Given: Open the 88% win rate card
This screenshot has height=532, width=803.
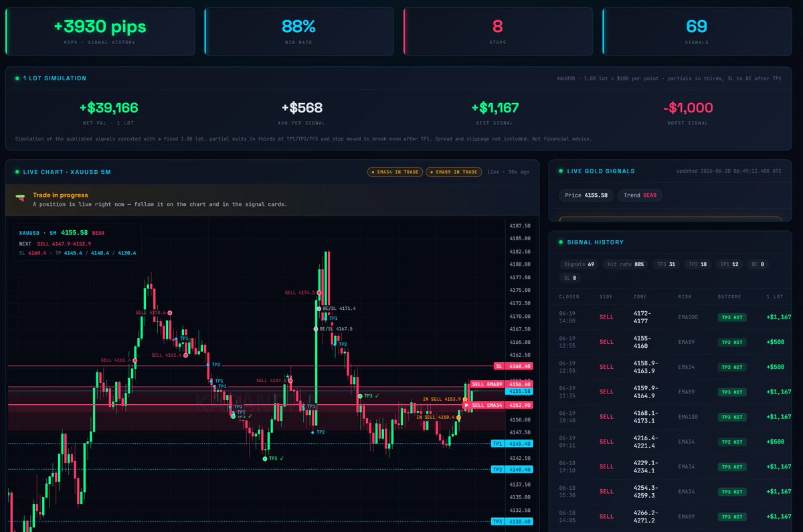Looking at the screenshot, I should pyautogui.click(x=298, y=31).
